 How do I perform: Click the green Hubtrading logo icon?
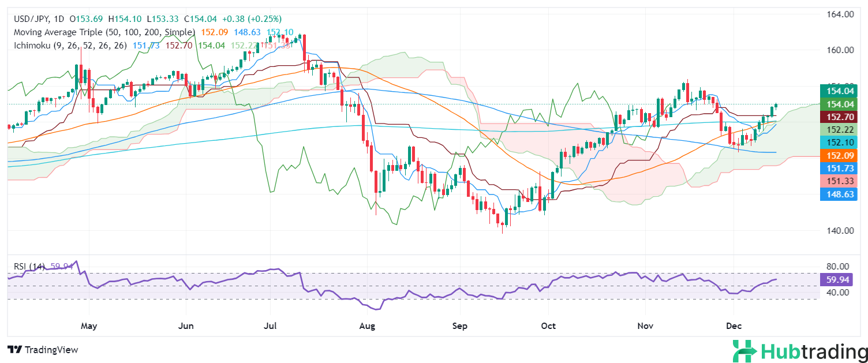pyautogui.click(x=744, y=351)
